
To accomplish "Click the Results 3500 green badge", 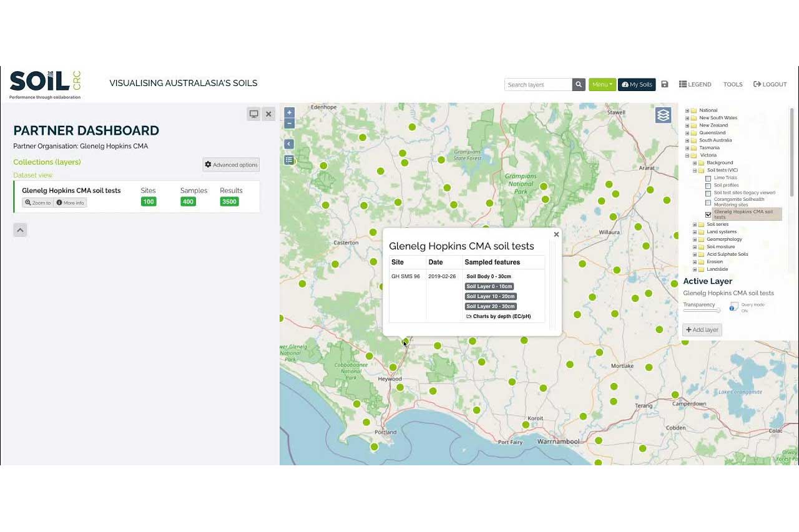I will point(229,201).
